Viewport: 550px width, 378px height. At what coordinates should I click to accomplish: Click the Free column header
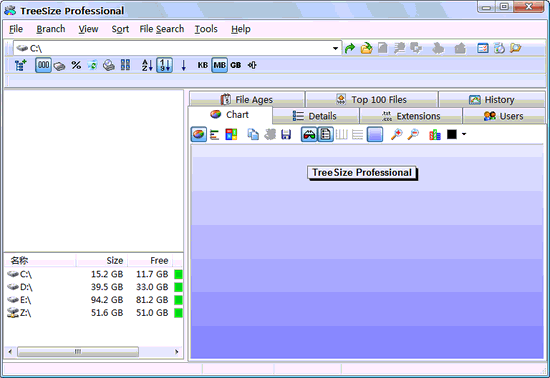(x=150, y=261)
